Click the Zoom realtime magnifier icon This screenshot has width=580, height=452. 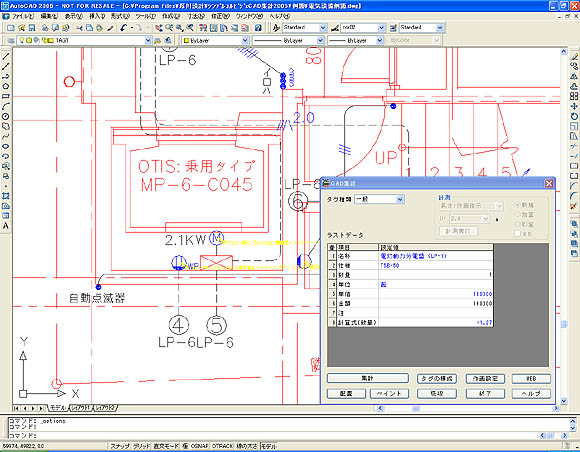[x=169, y=28]
